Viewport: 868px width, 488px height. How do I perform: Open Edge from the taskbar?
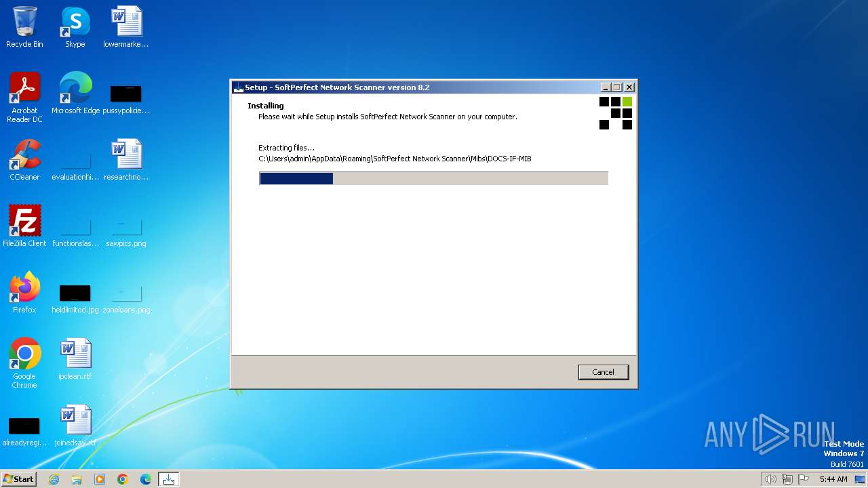click(x=146, y=479)
